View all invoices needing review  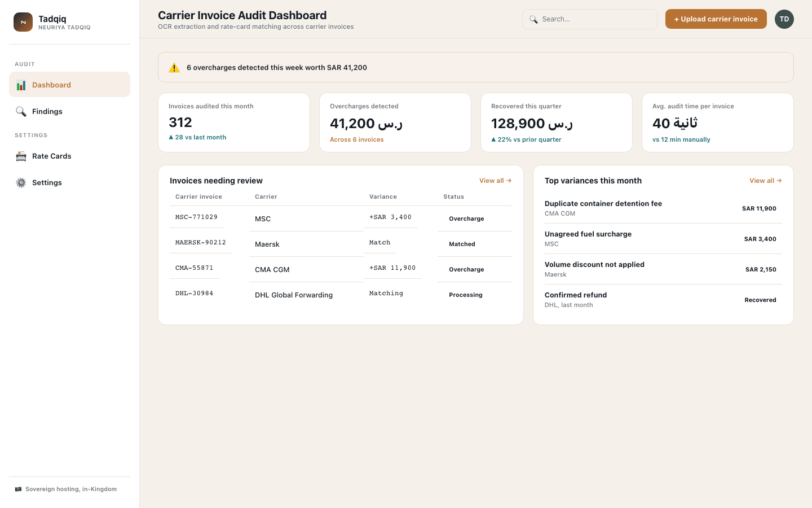tap(495, 181)
